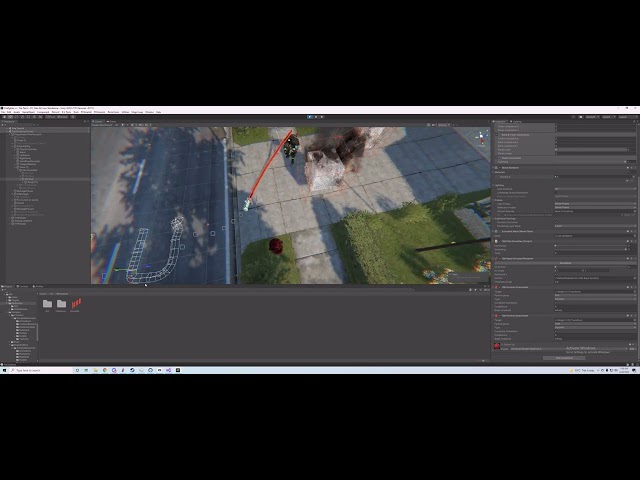Open the Windows notification center
Viewport: 640px width, 480px height.
point(634,370)
